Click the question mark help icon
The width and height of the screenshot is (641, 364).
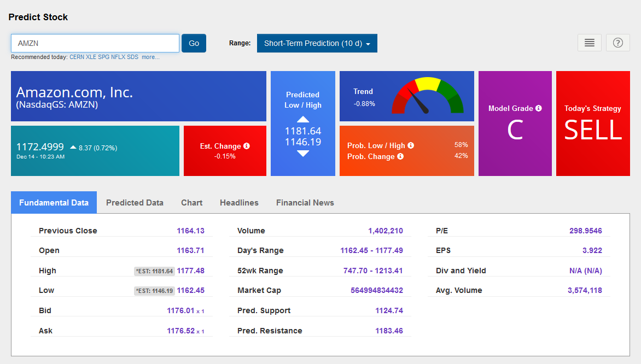pos(617,43)
